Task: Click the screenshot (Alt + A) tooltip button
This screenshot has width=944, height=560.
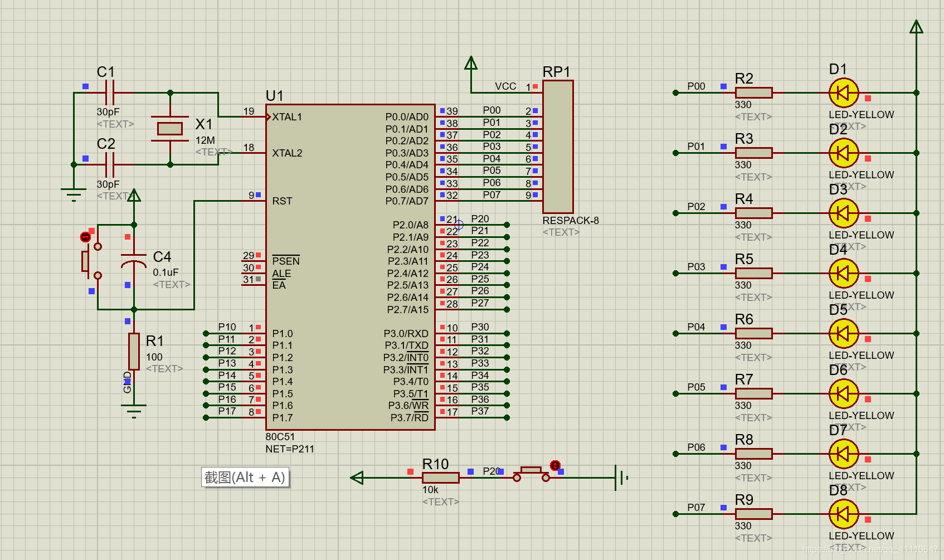Action: tap(245, 478)
